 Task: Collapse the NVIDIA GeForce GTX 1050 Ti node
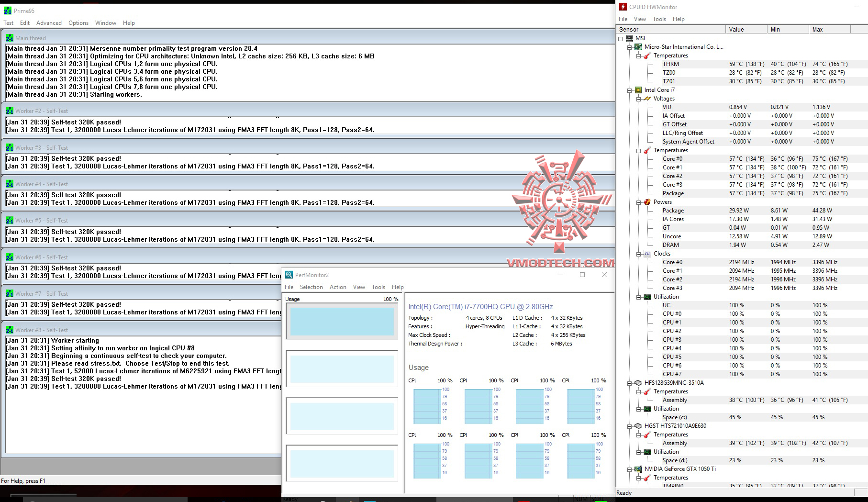(630, 469)
